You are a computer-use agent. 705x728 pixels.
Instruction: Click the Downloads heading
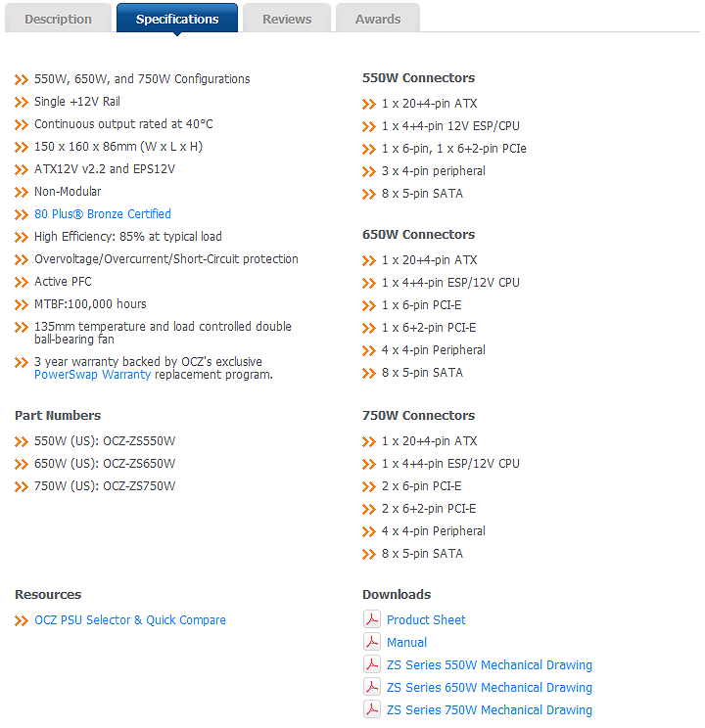(x=397, y=595)
